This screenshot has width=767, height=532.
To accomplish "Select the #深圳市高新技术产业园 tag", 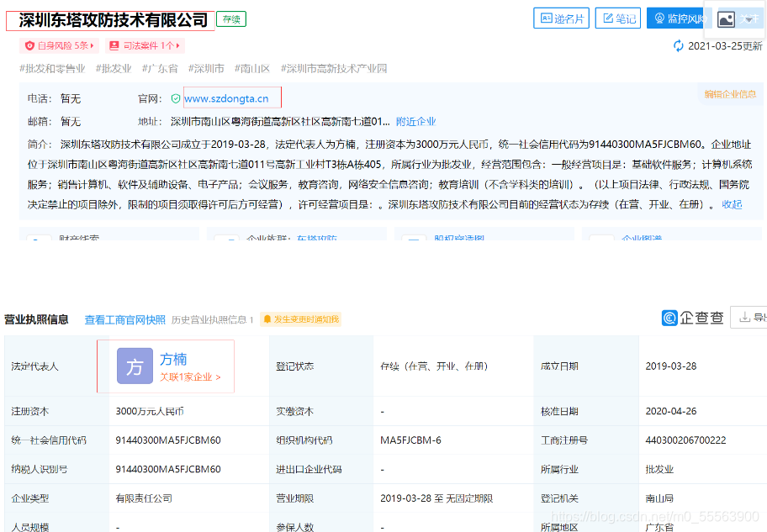I will tap(334, 68).
